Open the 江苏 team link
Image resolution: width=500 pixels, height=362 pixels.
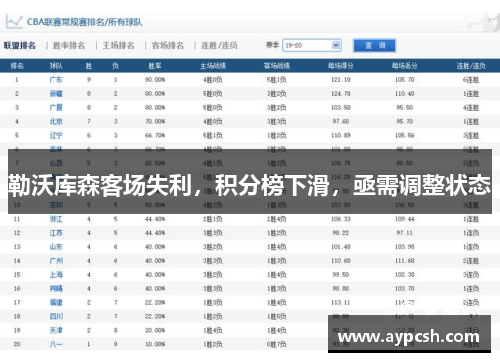click(56, 233)
